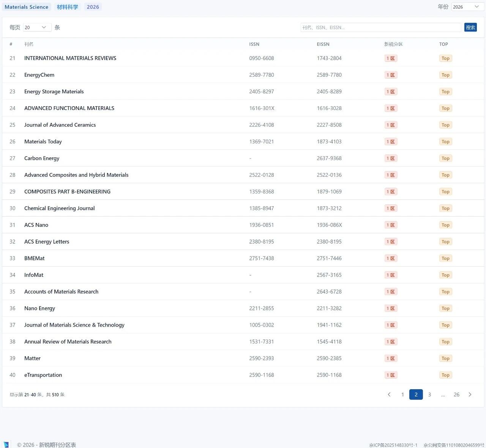Viewport: 486px width, 448px height.
Task: Select the Materials Science tag
Action: [x=27, y=7]
